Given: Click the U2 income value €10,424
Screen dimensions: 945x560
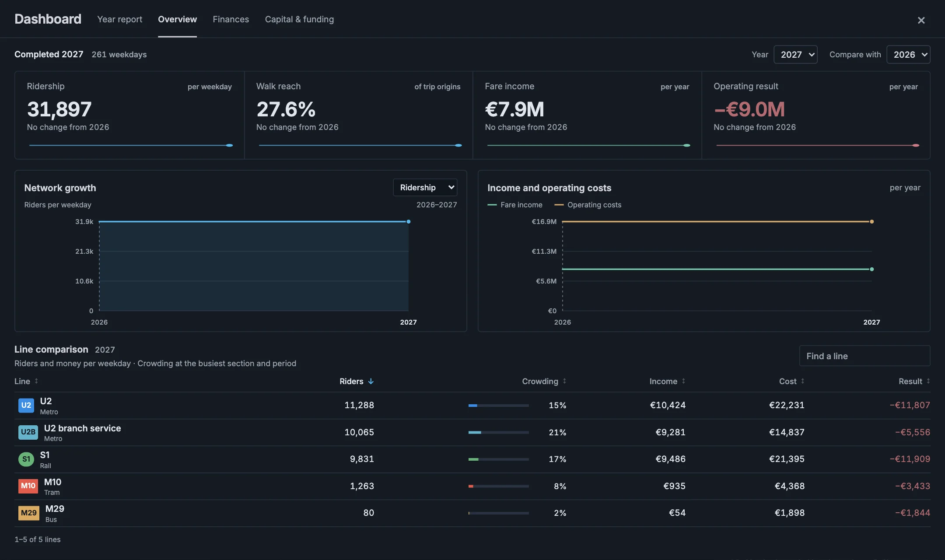Looking at the screenshot, I should click(668, 405).
